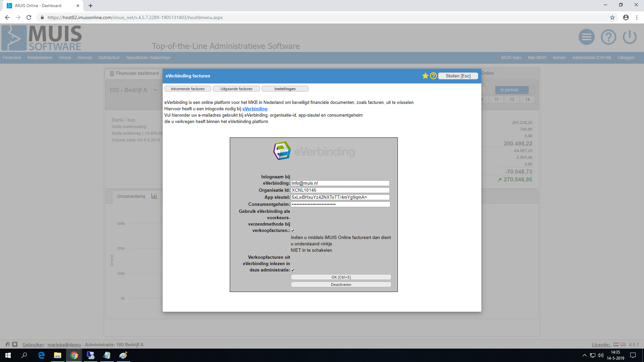Viewport: 644px width, 362px height.
Task: Follow the eVerbinding hyperlink in description
Action: [x=255, y=109]
